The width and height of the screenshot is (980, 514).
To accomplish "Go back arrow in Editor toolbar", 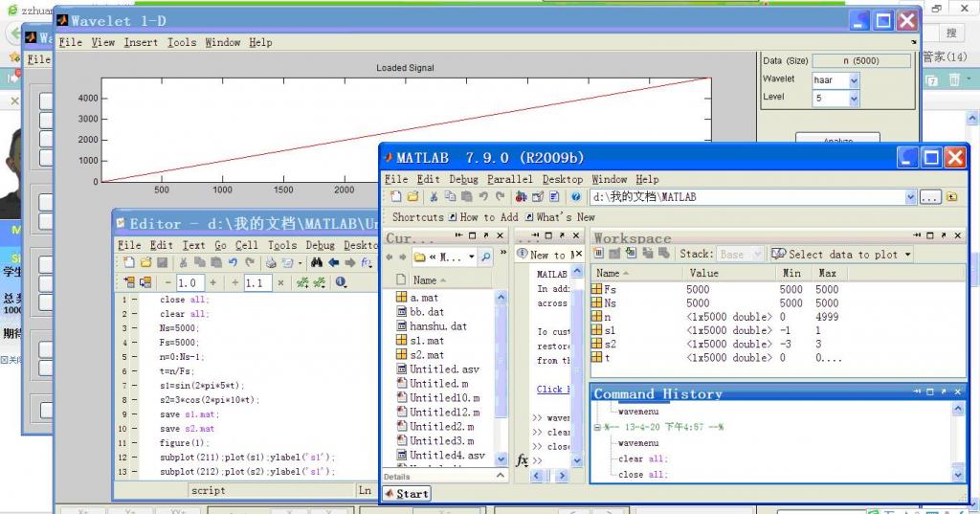I will [x=334, y=262].
